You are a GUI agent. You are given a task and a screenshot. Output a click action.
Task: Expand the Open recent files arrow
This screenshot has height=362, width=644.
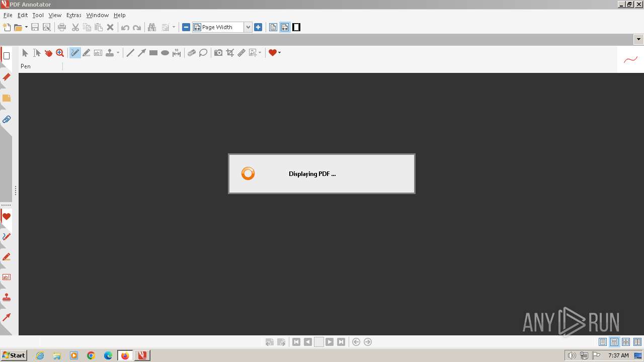point(26,27)
